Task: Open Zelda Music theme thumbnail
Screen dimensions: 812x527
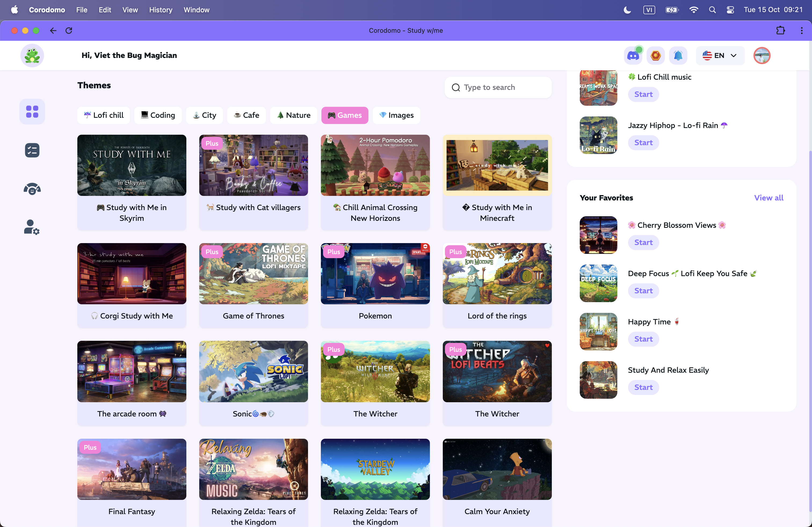Action: 253,469
